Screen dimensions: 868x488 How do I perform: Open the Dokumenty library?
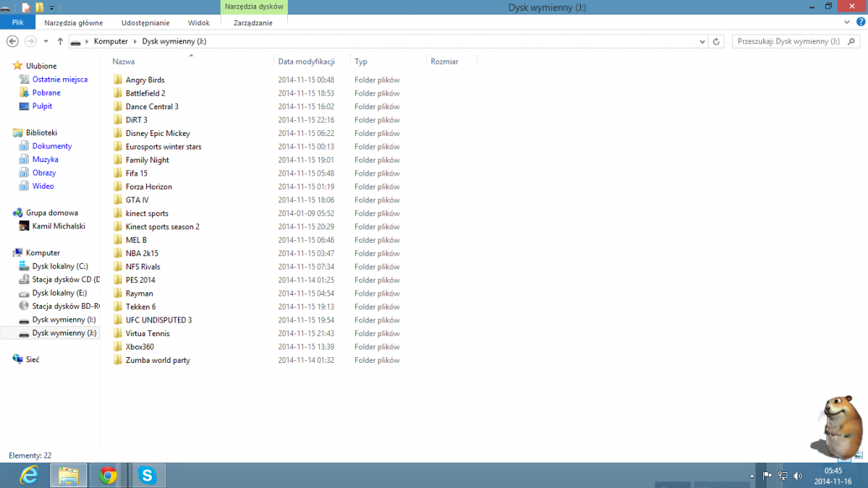coord(52,146)
